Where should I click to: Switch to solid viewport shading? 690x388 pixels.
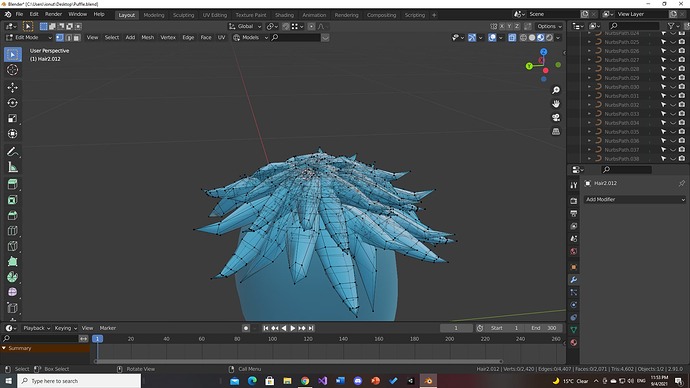532,37
